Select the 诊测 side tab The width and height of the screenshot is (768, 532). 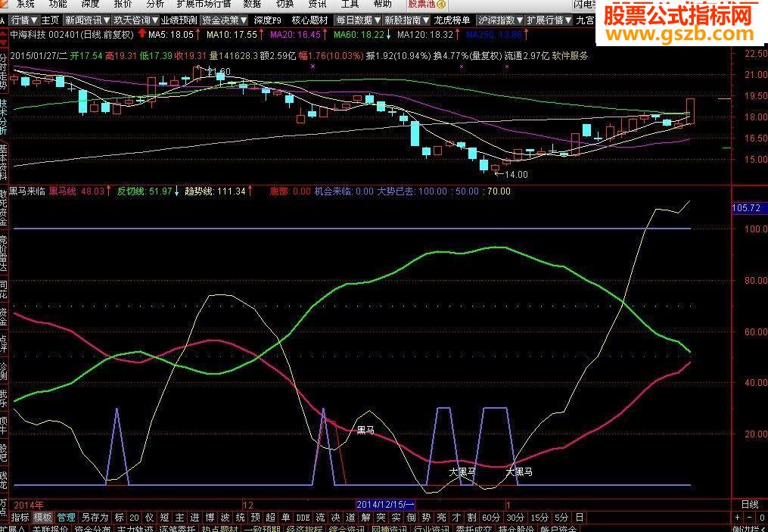4,372
